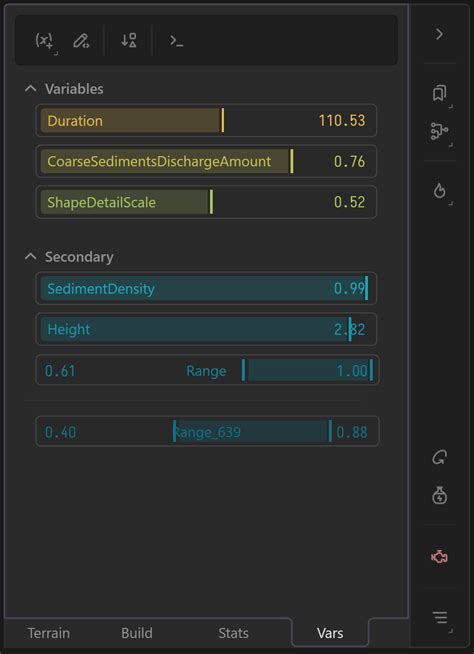Collapse the Variables section
The image size is (474, 654).
click(30, 88)
